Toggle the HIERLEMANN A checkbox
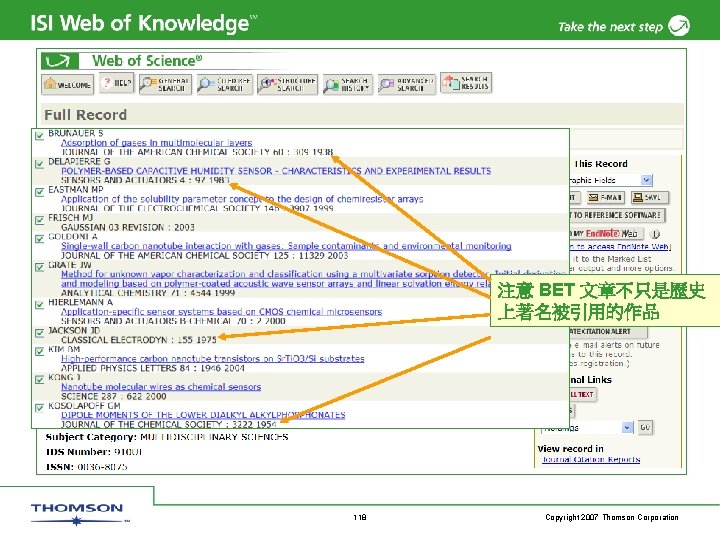720x540 pixels. (x=40, y=304)
